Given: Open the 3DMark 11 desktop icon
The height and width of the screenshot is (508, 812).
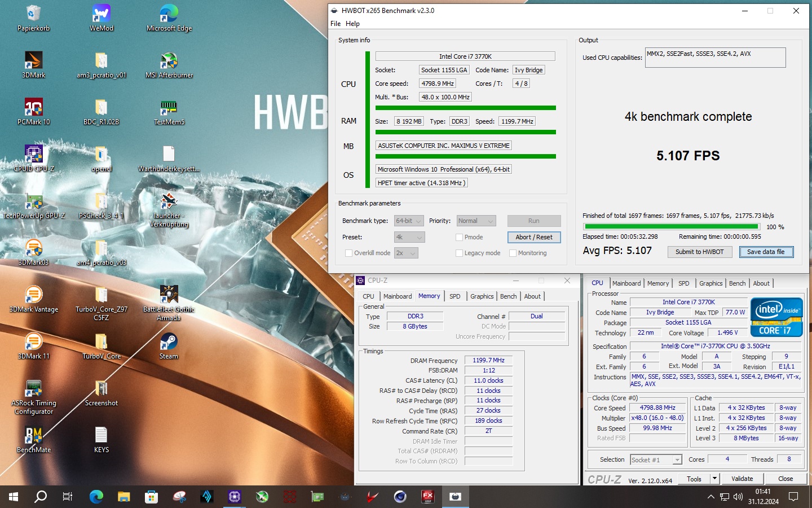Looking at the screenshot, I should 33,346.
